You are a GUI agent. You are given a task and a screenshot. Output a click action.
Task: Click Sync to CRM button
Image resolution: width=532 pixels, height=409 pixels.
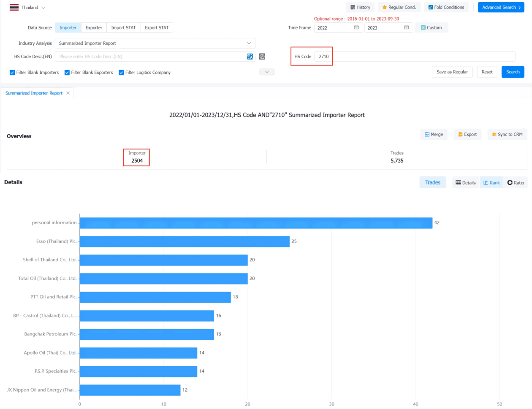click(507, 135)
